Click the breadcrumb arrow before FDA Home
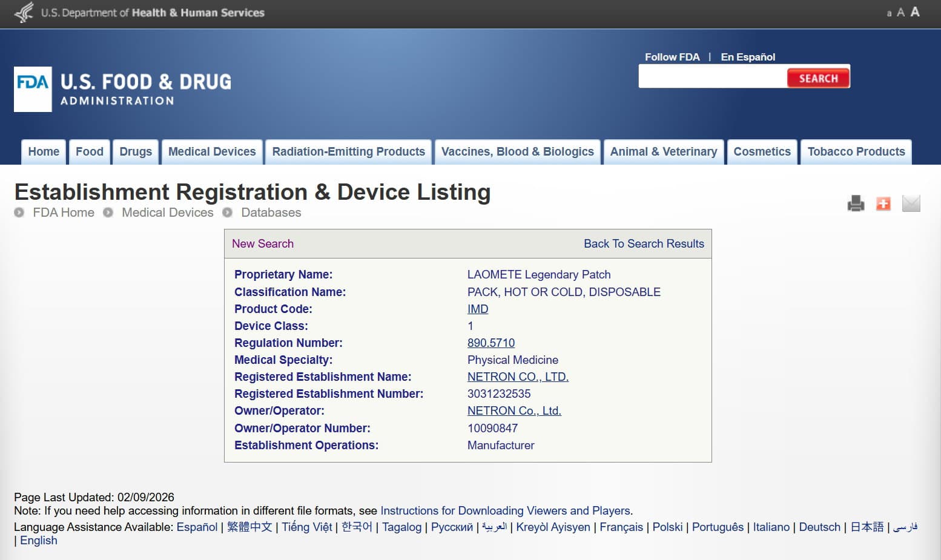Screen dimensions: 941x560 click(x=19, y=212)
